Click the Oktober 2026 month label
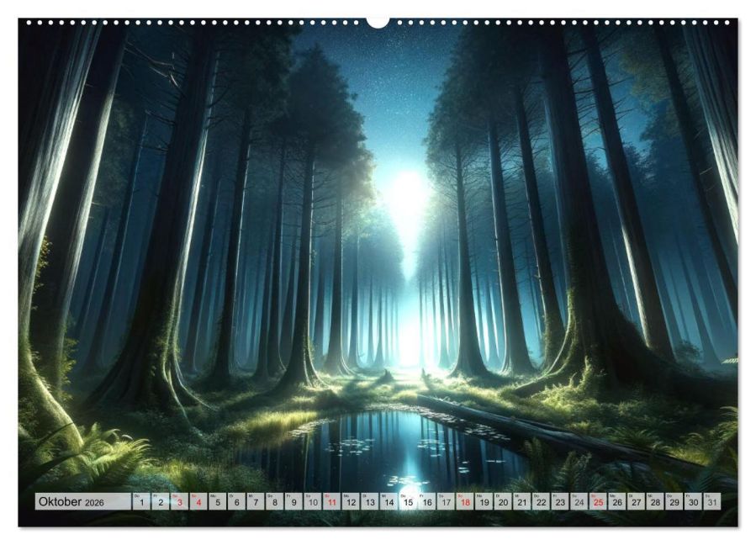This screenshot has width=756, height=545. click(x=71, y=501)
